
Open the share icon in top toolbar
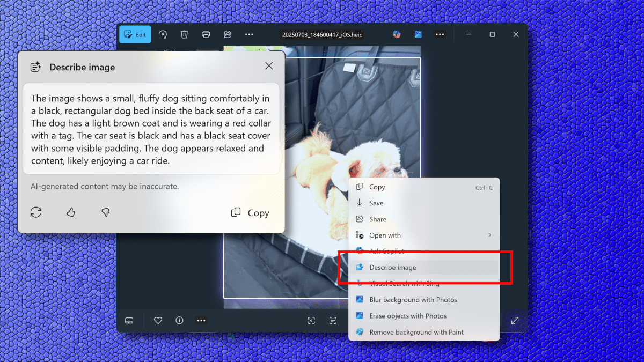[x=227, y=34]
